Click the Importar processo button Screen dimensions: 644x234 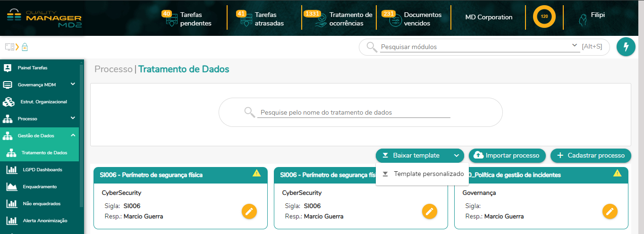point(507,155)
